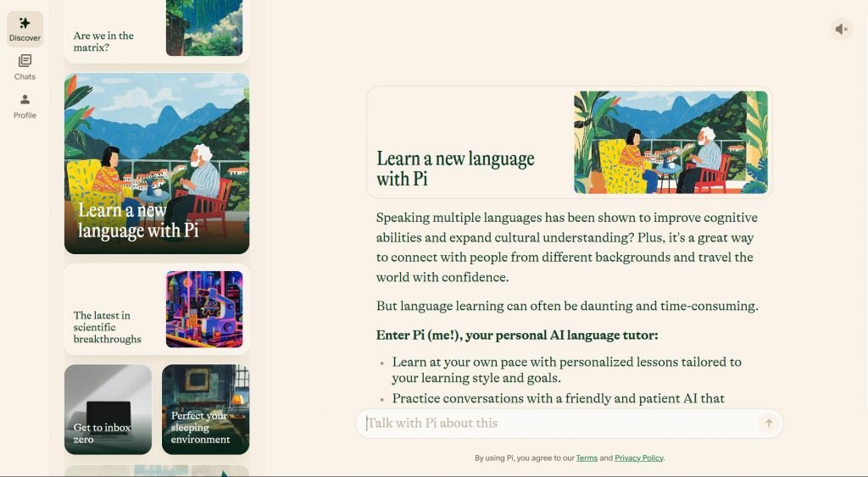The width and height of the screenshot is (868, 477).
Task: Select 'Learn a new language with Pi' card
Action: [x=157, y=163]
